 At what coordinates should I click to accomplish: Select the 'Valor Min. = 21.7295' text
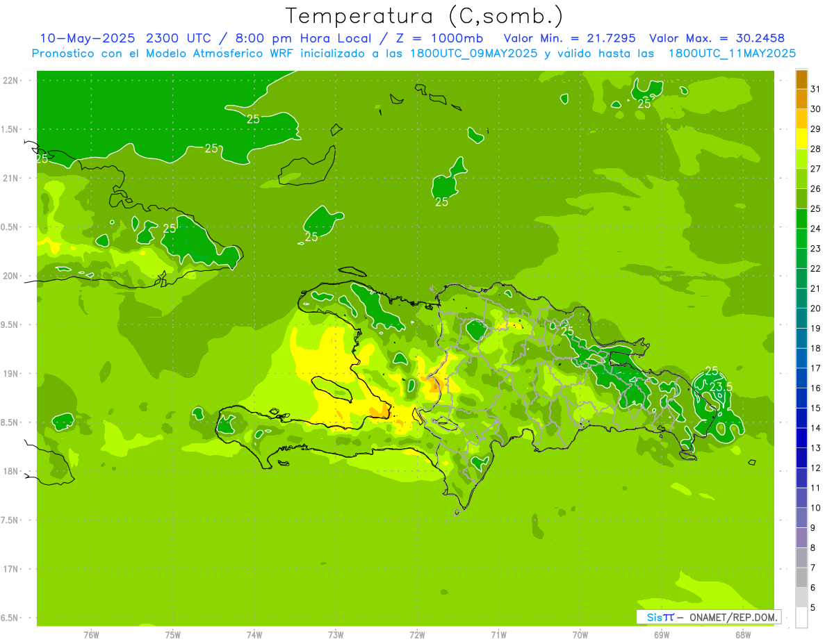(x=569, y=38)
